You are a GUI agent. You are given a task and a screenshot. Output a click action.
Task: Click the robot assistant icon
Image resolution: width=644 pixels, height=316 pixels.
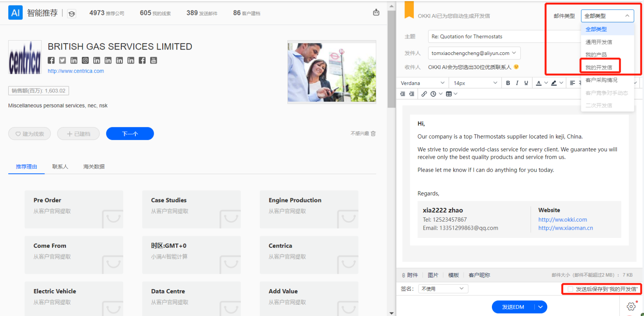(x=376, y=12)
